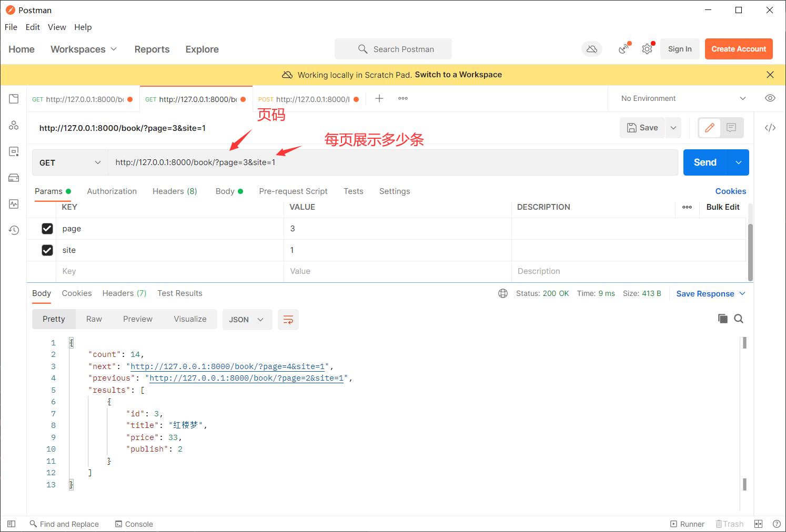Expand the Save Response dropdown
786x532 pixels.
pos(711,293)
